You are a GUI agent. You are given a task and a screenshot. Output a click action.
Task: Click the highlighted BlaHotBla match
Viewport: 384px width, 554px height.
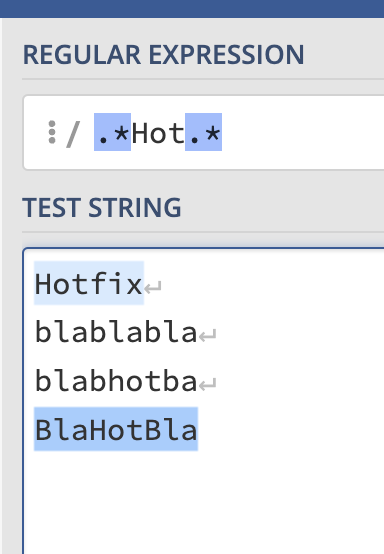point(116,429)
